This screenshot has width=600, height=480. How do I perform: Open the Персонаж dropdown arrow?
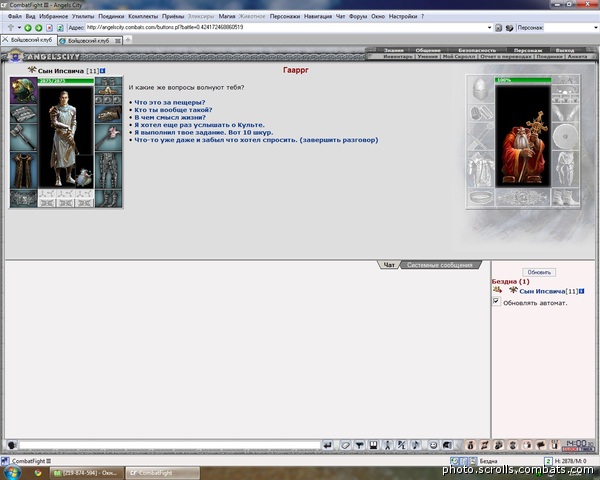tap(596, 28)
